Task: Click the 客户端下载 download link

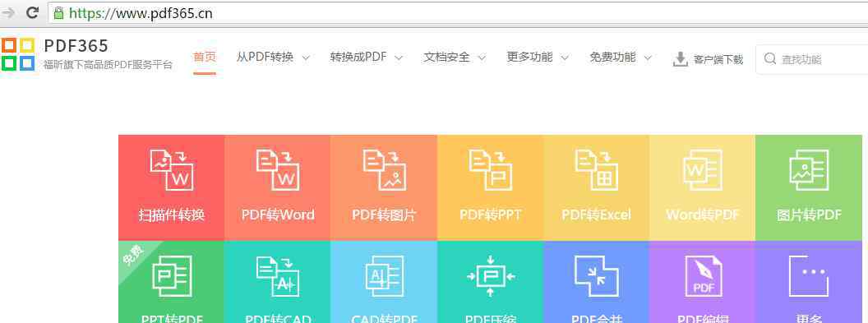Action: point(708,59)
